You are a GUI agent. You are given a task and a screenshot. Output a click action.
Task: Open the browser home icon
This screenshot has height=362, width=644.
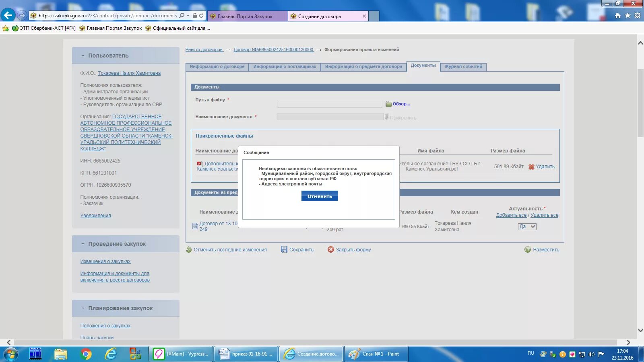(618, 15)
